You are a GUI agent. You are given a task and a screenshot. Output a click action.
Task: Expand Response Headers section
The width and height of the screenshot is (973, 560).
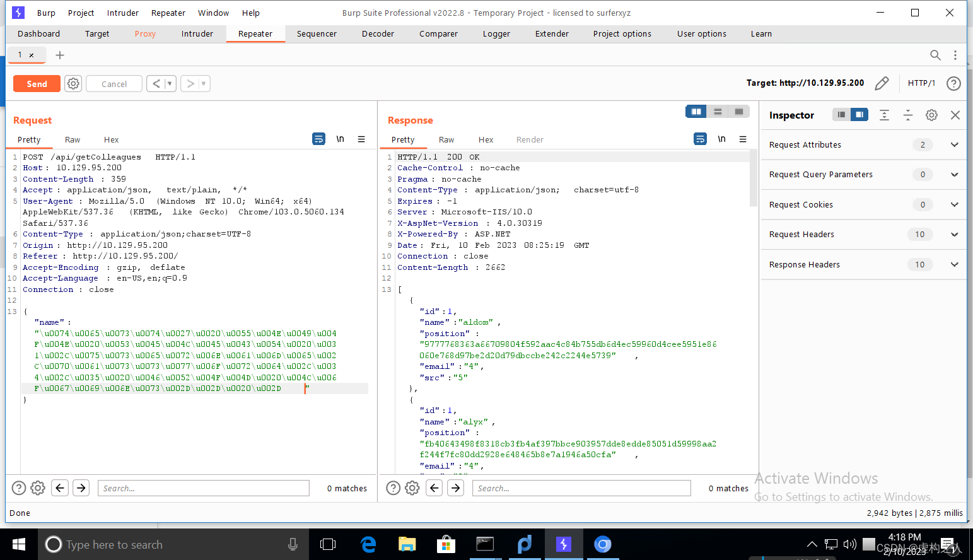tap(954, 264)
